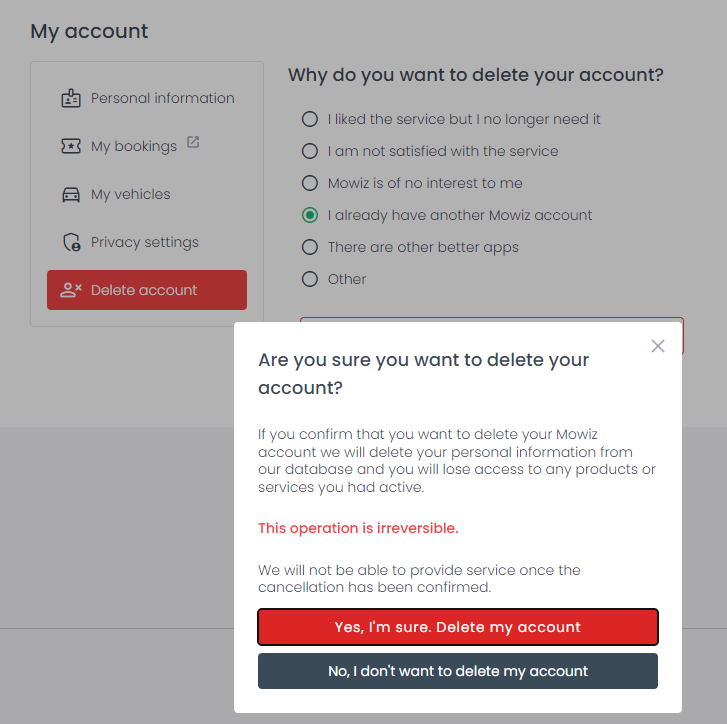Click the Privacy settings shield icon
The image size is (727, 724).
click(71, 242)
